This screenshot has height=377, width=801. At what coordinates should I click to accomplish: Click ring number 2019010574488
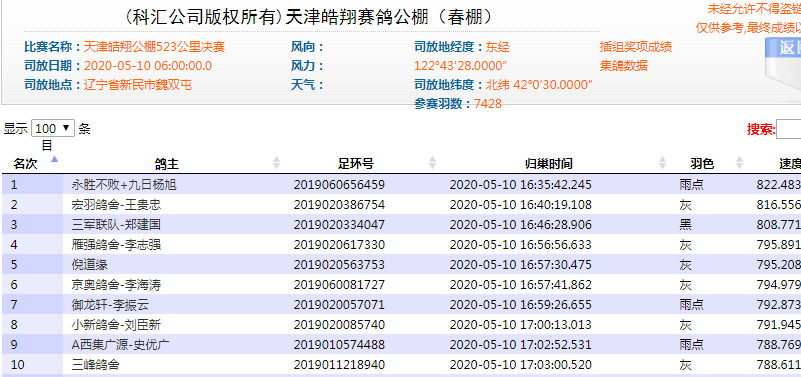339,345
